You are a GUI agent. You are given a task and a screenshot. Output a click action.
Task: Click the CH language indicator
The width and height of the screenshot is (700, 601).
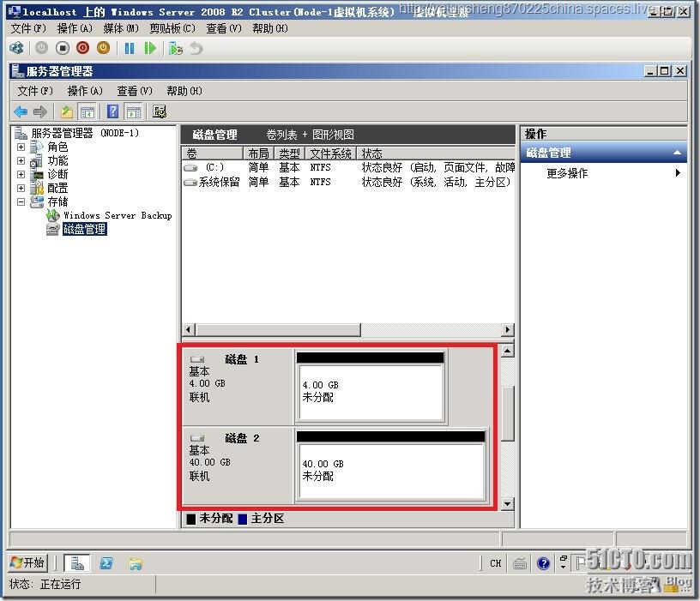(496, 563)
